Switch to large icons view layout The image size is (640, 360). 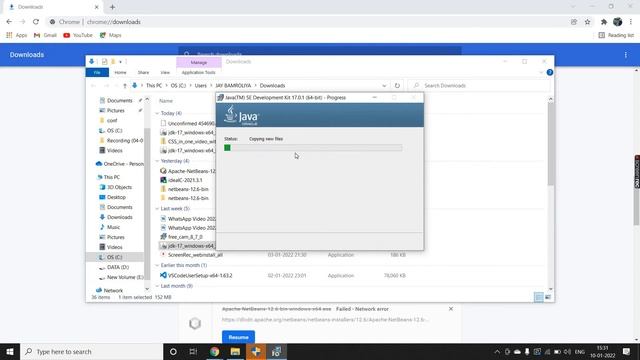point(548,297)
